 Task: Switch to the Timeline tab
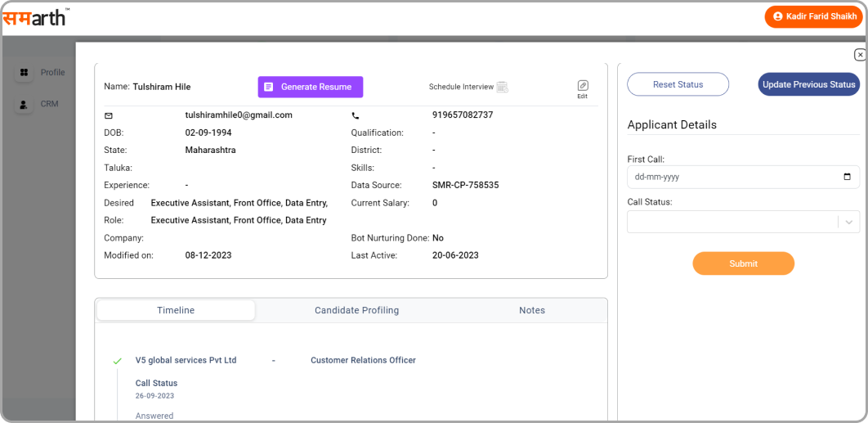point(176,310)
